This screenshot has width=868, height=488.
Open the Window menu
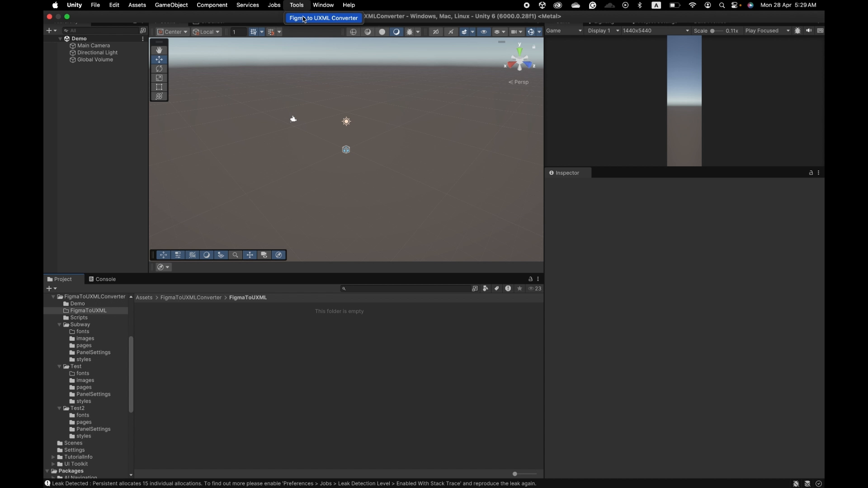click(323, 5)
